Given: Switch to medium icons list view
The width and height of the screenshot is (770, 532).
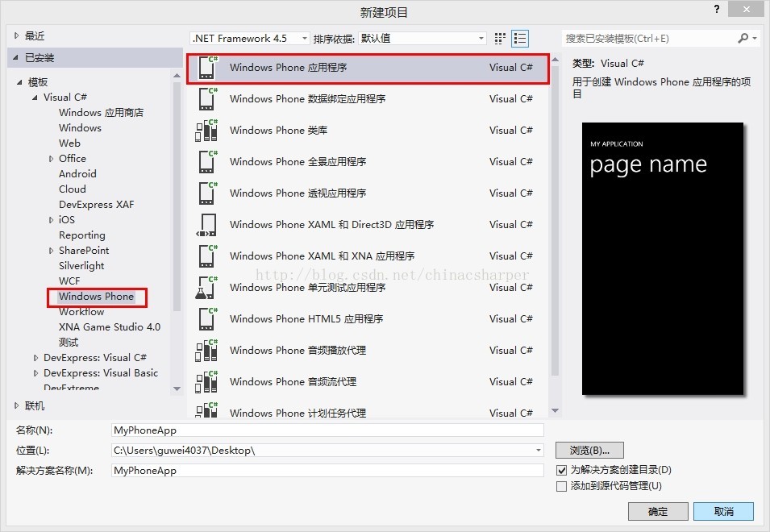Looking at the screenshot, I should (x=519, y=38).
